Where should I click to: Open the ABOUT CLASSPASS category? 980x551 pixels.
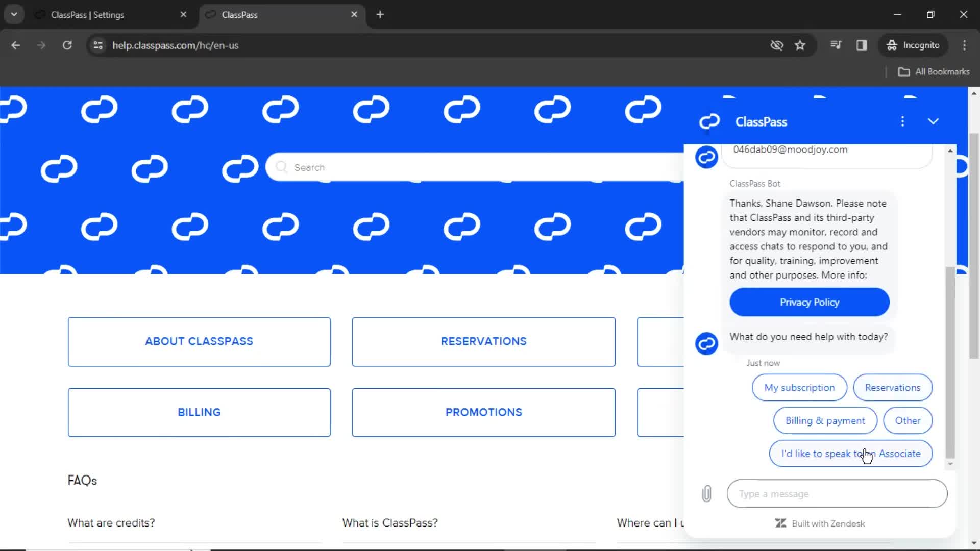[199, 341]
